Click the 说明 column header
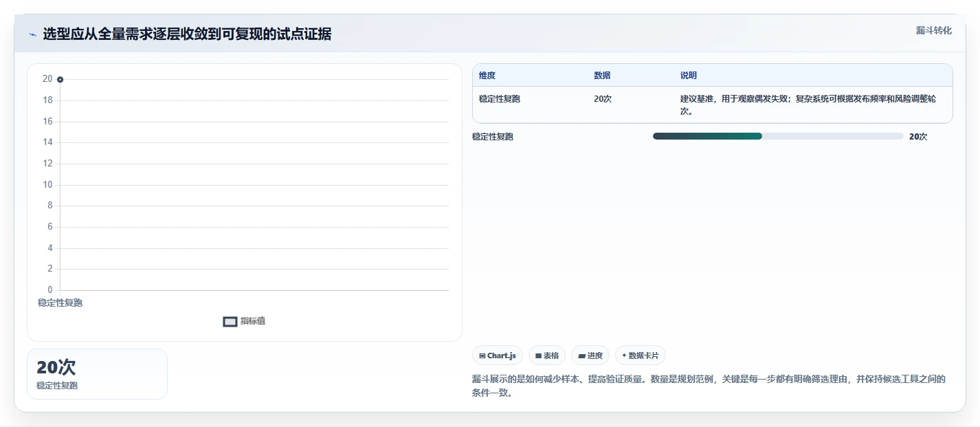This screenshot has width=980, height=427. pyautogui.click(x=689, y=76)
